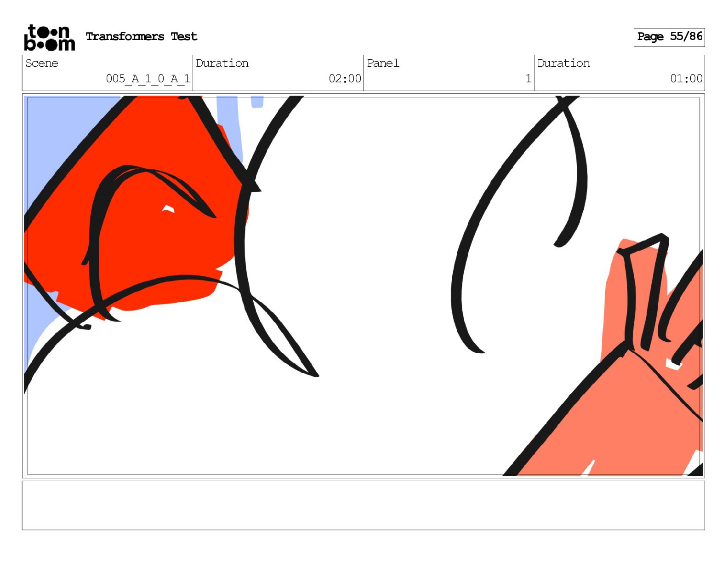Screen dimensions: 728x563
Task: Click the scene duration value '02:00'
Action: click(345, 79)
